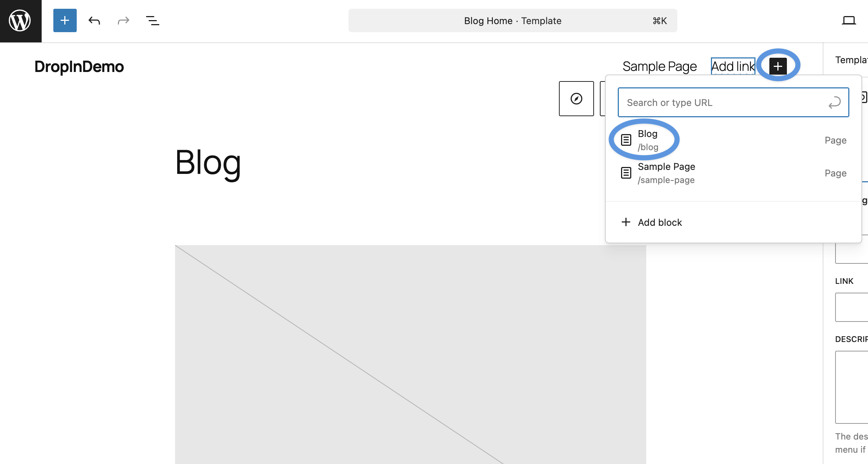The image size is (868, 464).
Task: Click the WordPress logo in the top bar
Action: click(x=20, y=20)
